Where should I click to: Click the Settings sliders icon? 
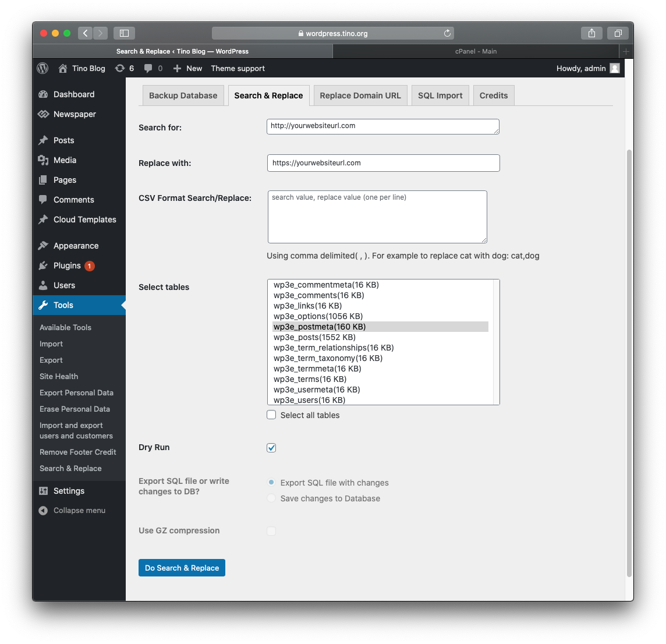tap(43, 491)
